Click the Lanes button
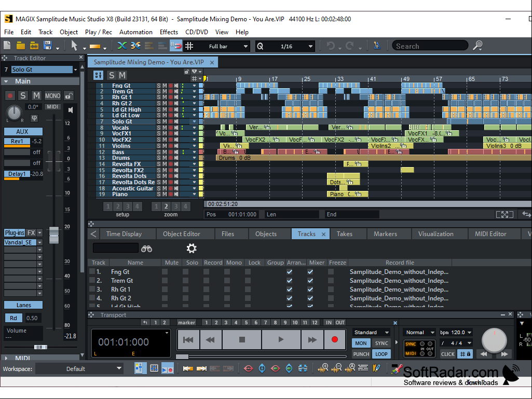Screen dimensions: 532x399 click(23, 305)
